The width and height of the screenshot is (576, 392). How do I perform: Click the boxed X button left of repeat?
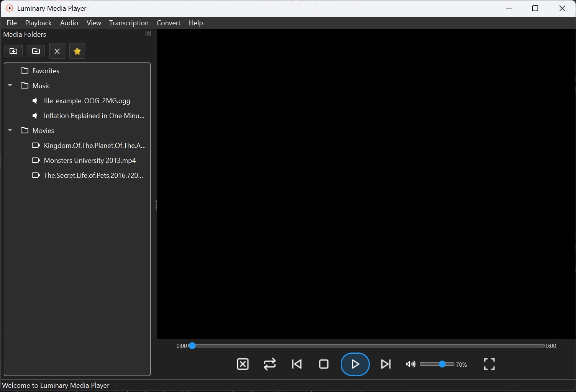point(243,364)
